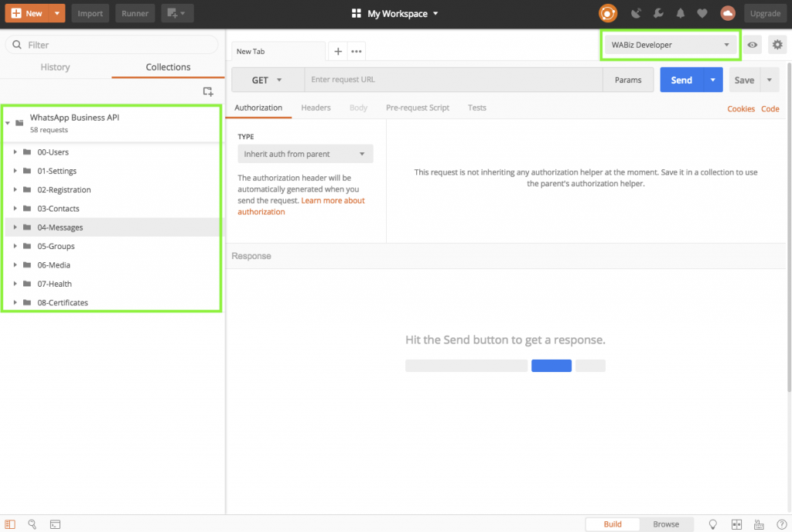Open the tab options ellipsis menu
Viewport: 792px width, 532px height.
[x=356, y=51]
